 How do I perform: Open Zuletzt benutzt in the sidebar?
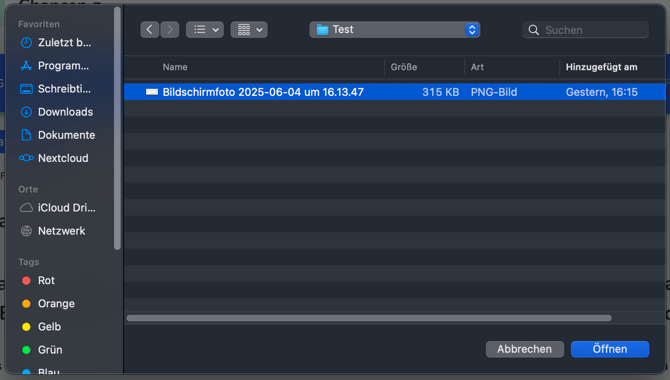click(56, 43)
